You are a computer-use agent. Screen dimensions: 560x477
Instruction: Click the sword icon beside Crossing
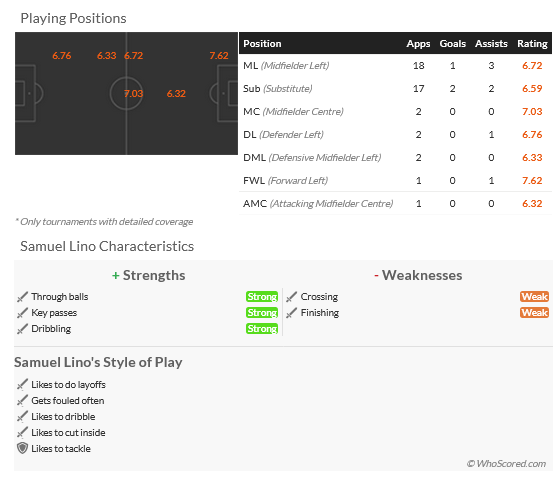[291, 297]
